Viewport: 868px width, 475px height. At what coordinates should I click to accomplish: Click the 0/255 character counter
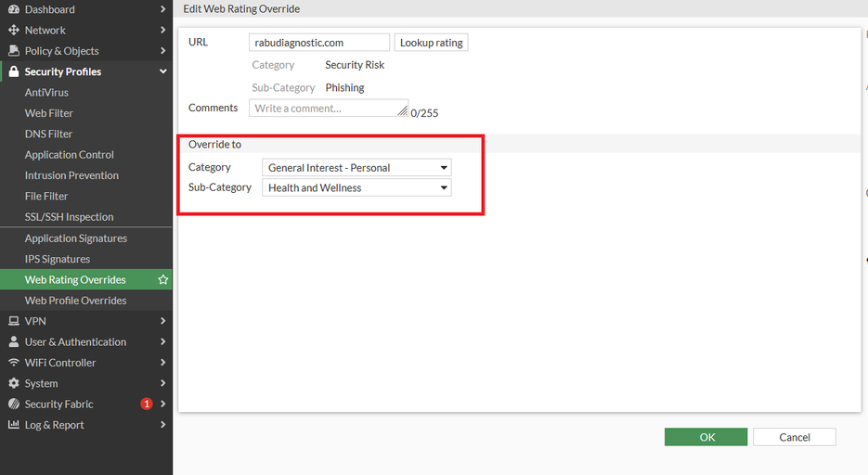coord(424,113)
